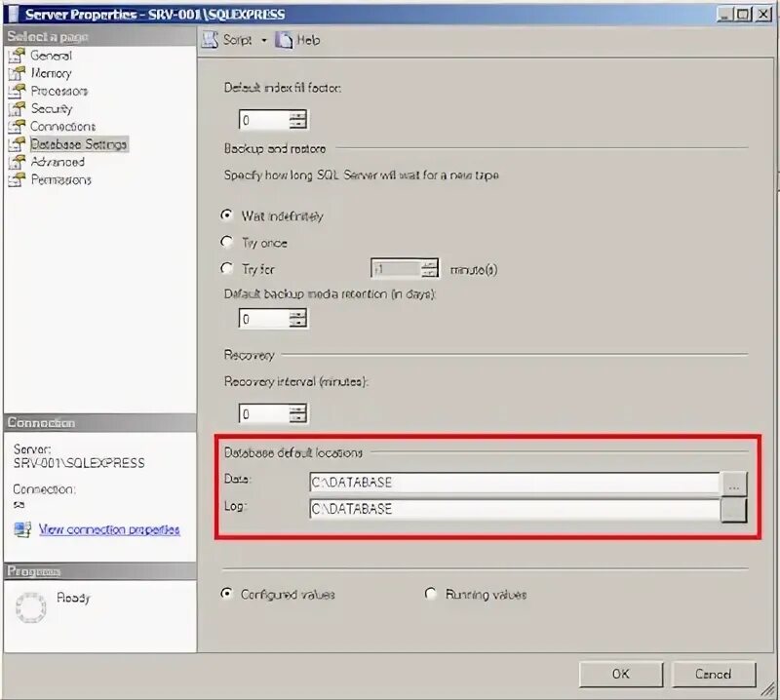Click the Database Settings page icon
This screenshot has height=700, width=780.
coord(17,144)
